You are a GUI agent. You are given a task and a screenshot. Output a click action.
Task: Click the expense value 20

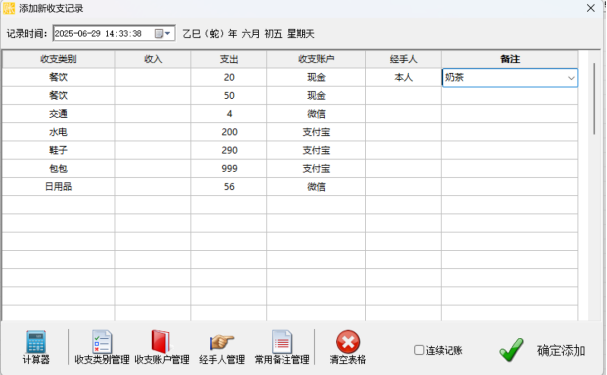click(229, 77)
